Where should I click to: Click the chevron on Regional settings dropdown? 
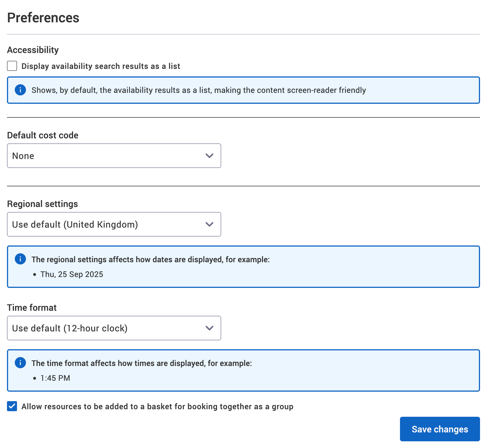210,224
